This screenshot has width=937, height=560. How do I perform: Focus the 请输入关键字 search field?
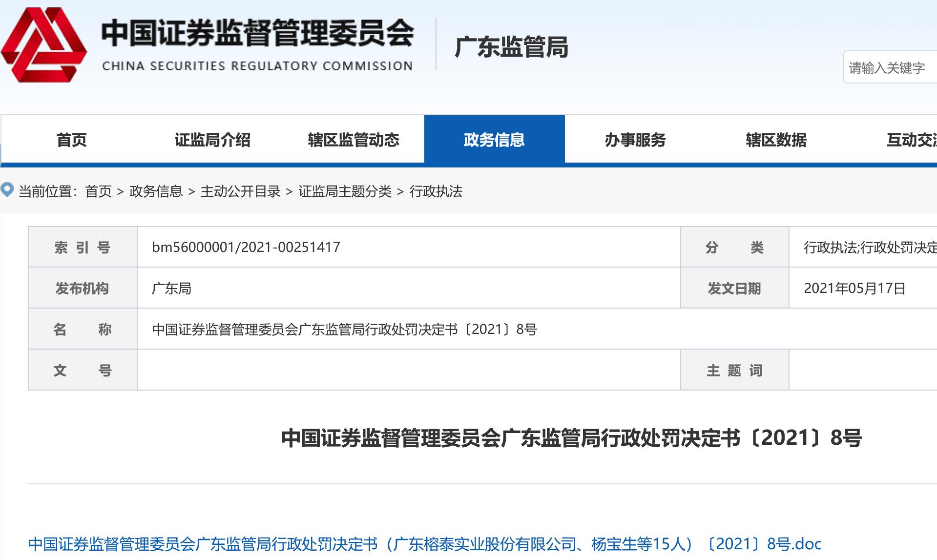tap(891, 67)
